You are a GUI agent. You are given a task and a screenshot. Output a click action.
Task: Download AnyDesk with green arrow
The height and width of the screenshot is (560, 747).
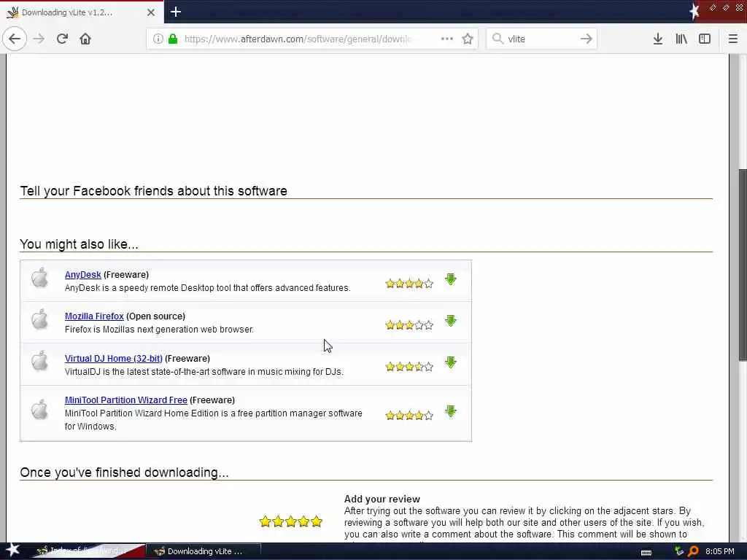451,279
